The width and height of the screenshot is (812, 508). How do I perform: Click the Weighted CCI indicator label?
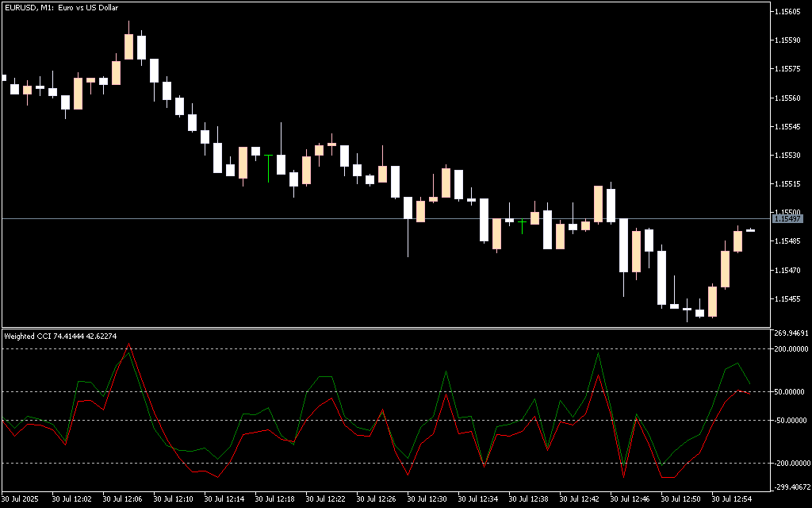pyautogui.click(x=60, y=336)
